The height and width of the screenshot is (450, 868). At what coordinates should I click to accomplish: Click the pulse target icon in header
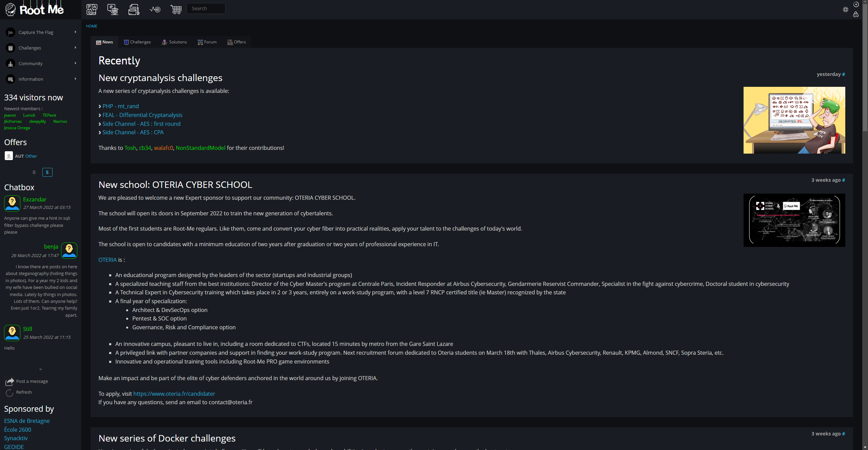click(x=155, y=9)
